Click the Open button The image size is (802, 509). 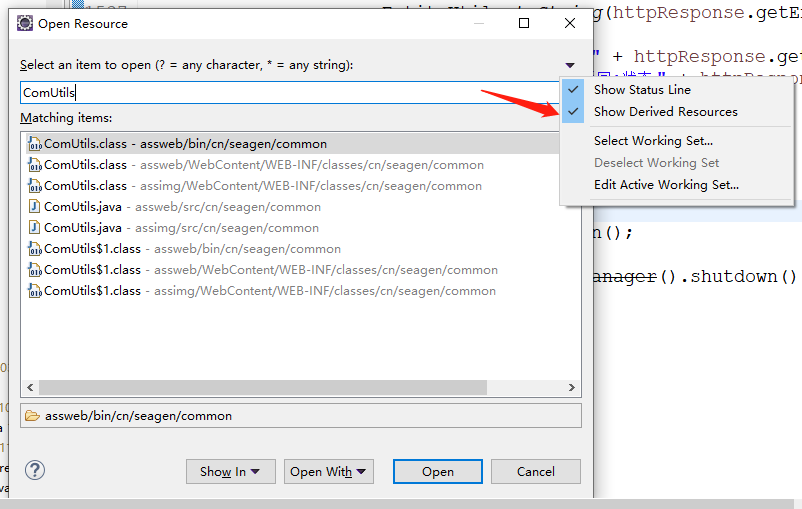438,471
